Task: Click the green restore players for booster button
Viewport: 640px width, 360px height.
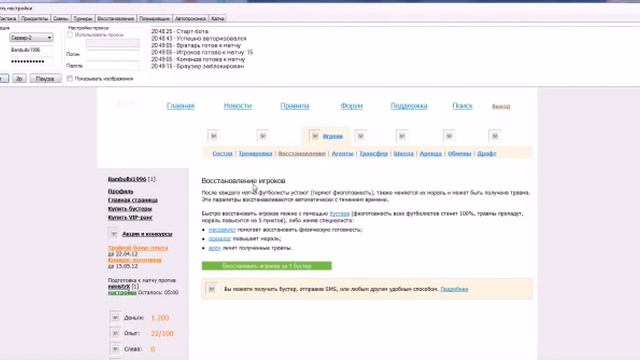Action: click(267, 266)
